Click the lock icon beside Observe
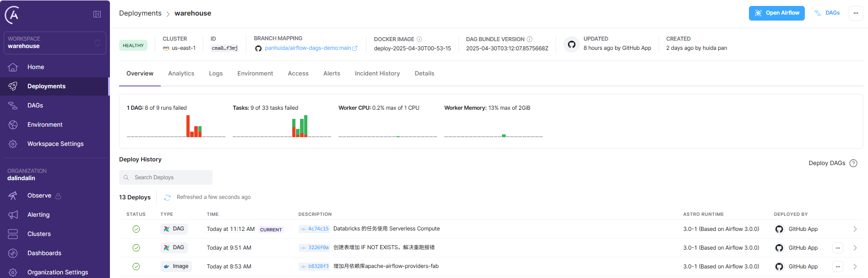 tap(58, 196)
